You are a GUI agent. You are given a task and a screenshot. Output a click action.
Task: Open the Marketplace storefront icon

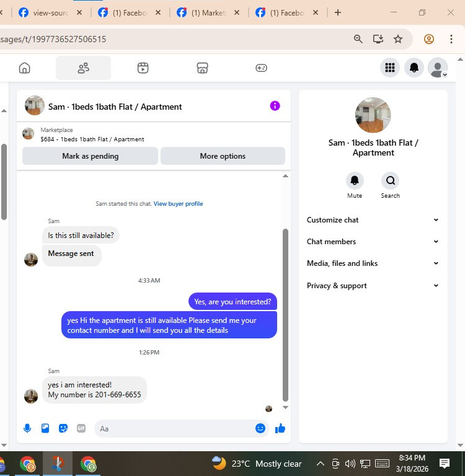coord(202,68)
